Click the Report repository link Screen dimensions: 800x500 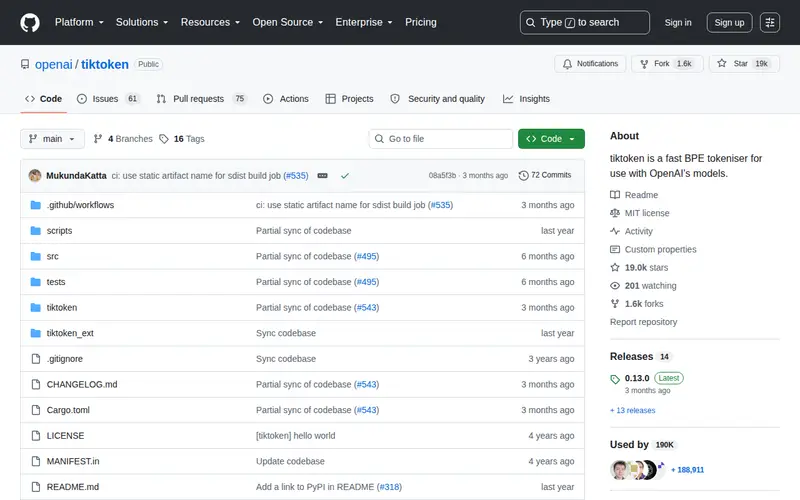(x=643, y=322)
